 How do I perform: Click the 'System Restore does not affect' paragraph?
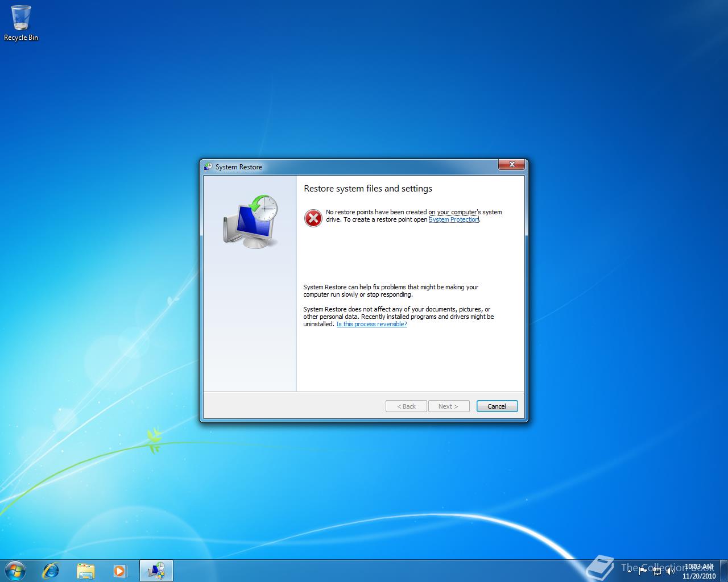[x=399, y=317]
